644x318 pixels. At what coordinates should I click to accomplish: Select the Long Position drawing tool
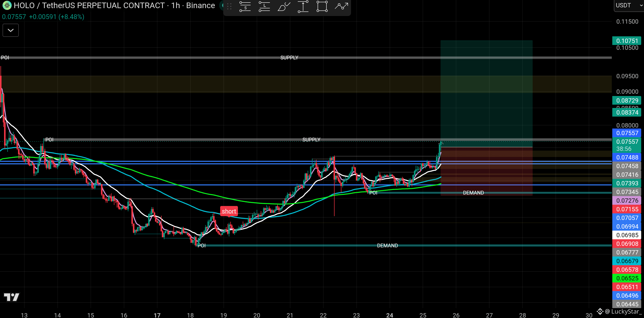tap(264, 7)
